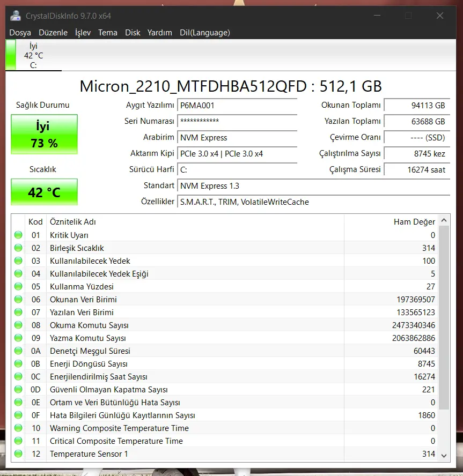Click the attribute list scrollbar thumb
Image resolution: width=463 pixels, height=476 pixels.
(x=444, y=317)
